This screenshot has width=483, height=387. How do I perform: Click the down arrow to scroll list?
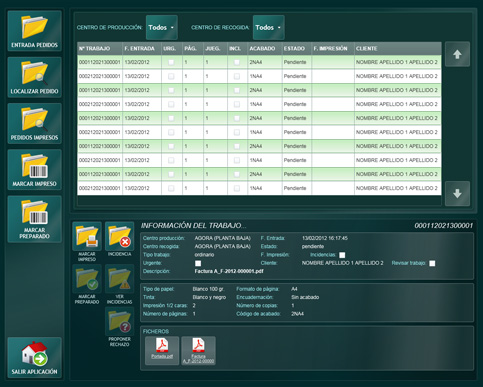(x=457, y=194)
